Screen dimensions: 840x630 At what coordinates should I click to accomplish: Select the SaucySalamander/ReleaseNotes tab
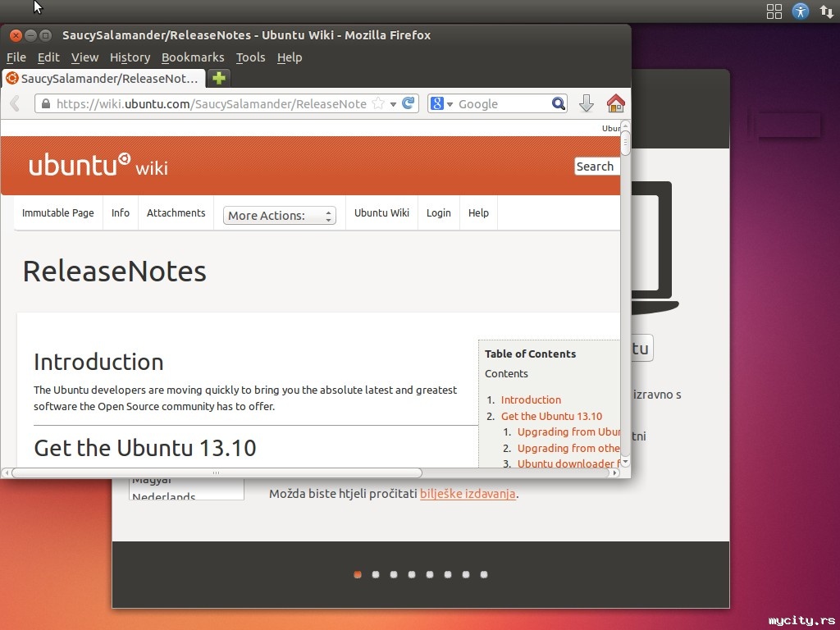(x=103, y=78)
